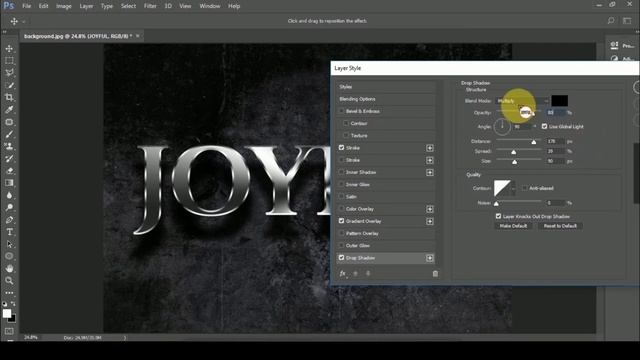The width and height of the screenshot is (640, 360).
Task: Toggle Layer Knocks Out Drop Shadow
Action: [x=498, y=216]
